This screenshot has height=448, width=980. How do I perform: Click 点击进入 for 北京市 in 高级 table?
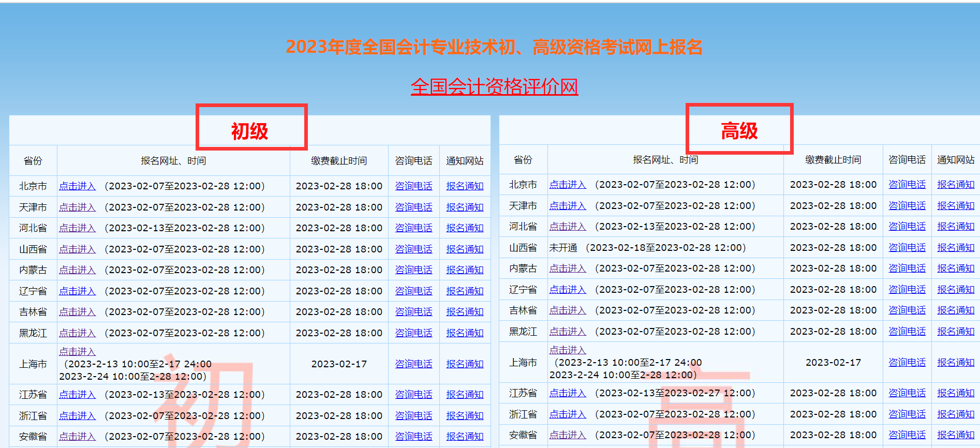pos(568,185)
